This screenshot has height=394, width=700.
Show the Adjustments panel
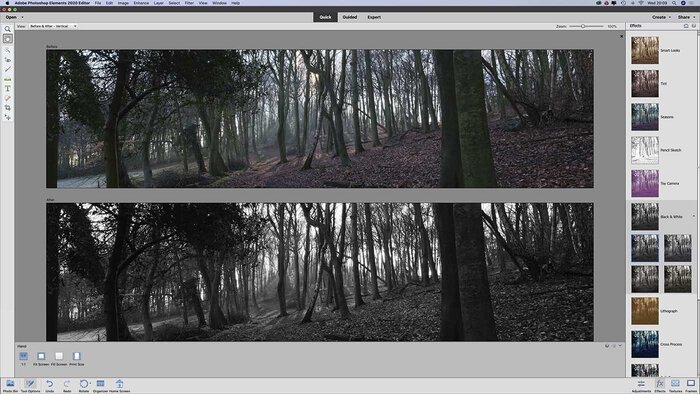[641, 384]
